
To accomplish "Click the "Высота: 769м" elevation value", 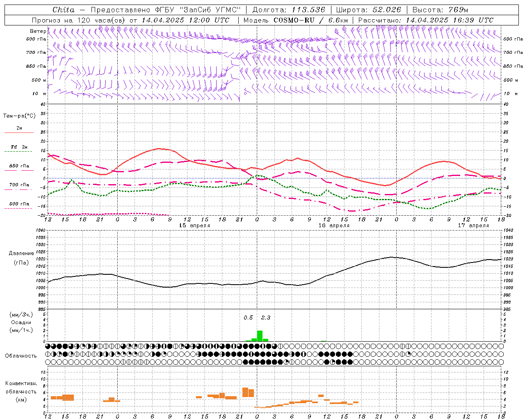I will pyautogui.click(x=440, y=10).
